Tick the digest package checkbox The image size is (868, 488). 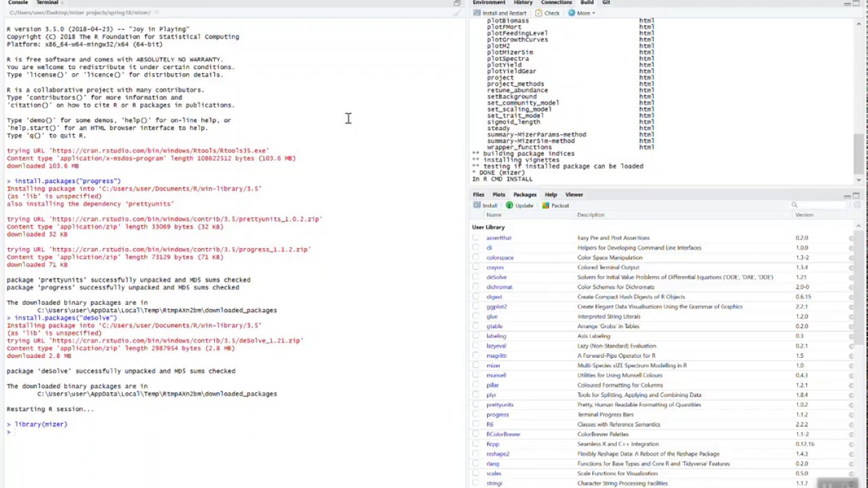click(475, 297)
